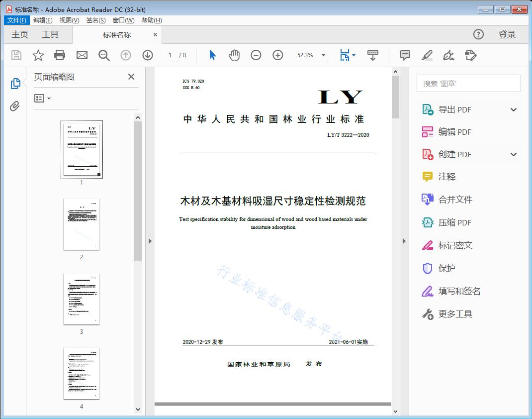Click the email share icon
The height and width of the screenshot is (419, 532).
tap(82, 55)
